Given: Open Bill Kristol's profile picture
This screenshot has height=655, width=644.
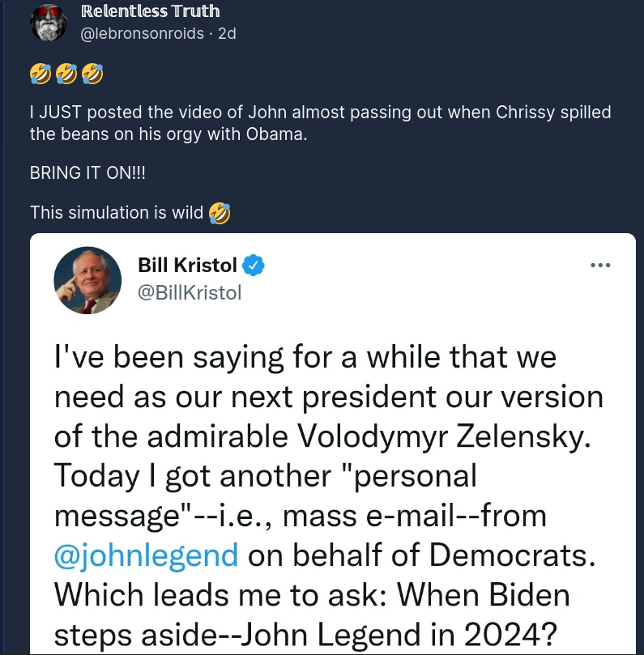Looking at the screenshot, I should (82, 280).
